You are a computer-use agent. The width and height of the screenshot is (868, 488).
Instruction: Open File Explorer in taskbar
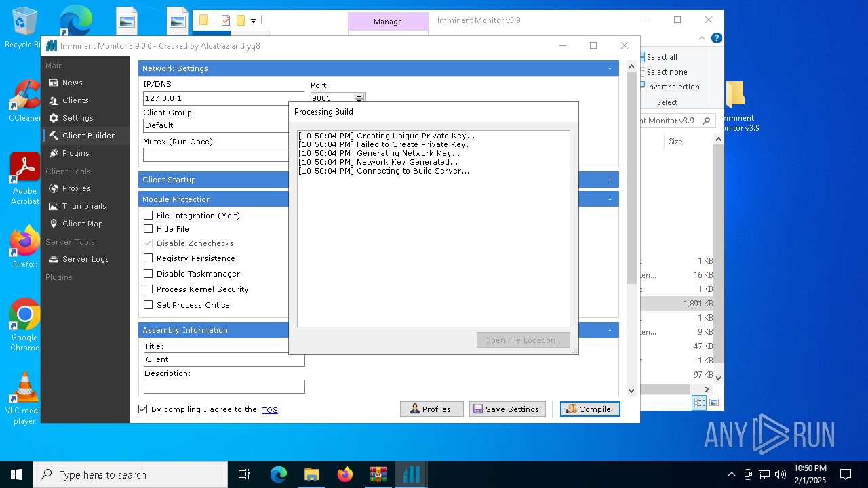(311, 474)
